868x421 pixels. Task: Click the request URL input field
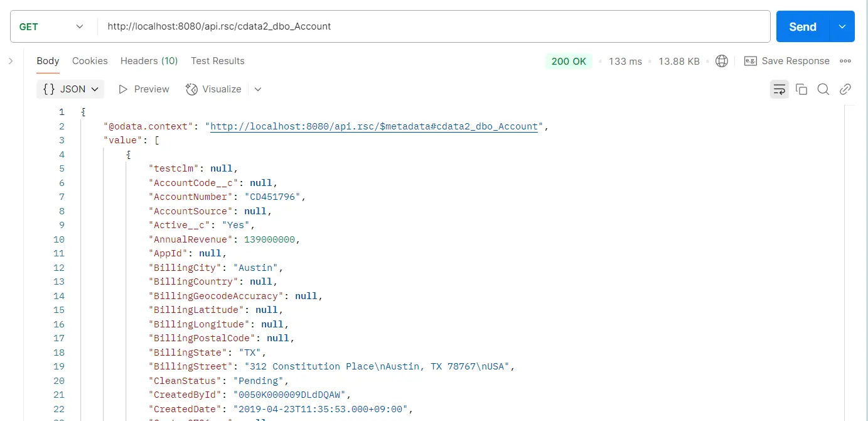433,26
